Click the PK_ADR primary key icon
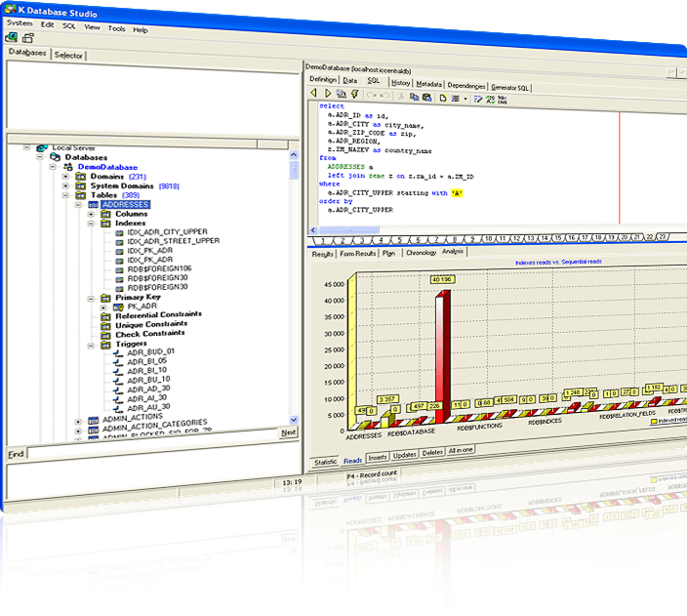Image resolution: width=687 pixels, height=616 pixels. [x=117, y=306]
